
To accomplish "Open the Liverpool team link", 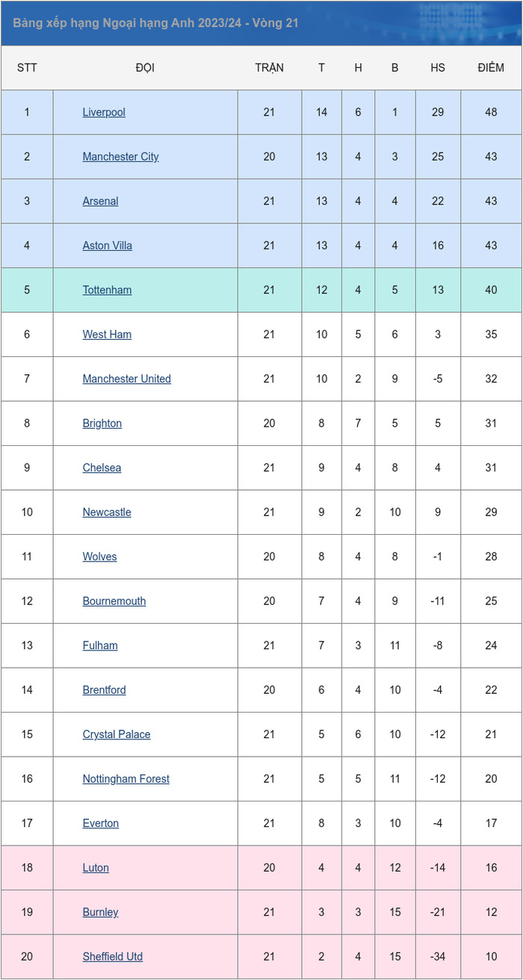I will [104, 112].
